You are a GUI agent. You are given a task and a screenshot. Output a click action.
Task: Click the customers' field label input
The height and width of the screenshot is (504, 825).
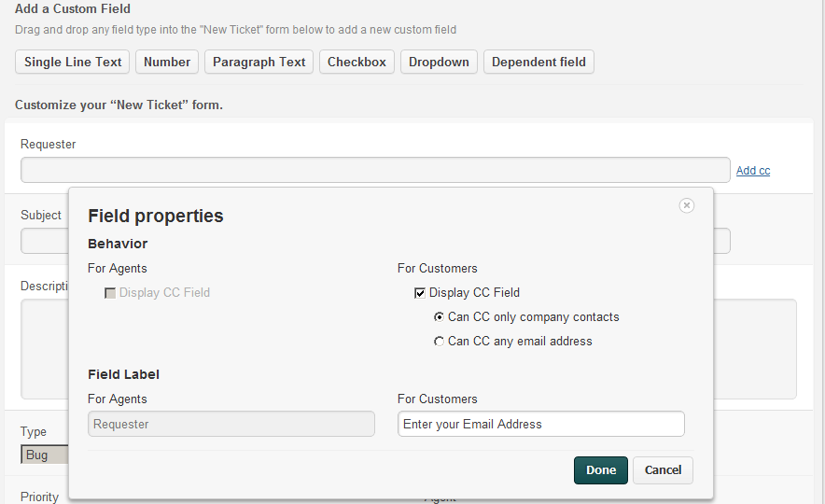tap(540, 424)
